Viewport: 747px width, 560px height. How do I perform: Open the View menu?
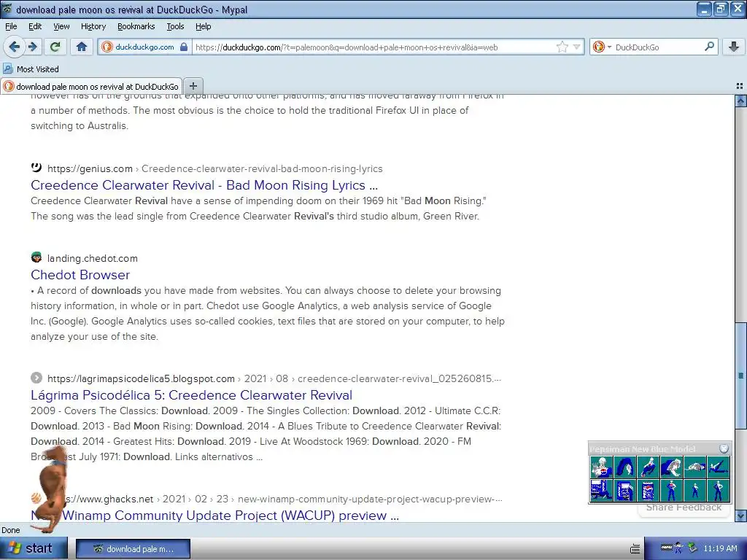point(61,26)
